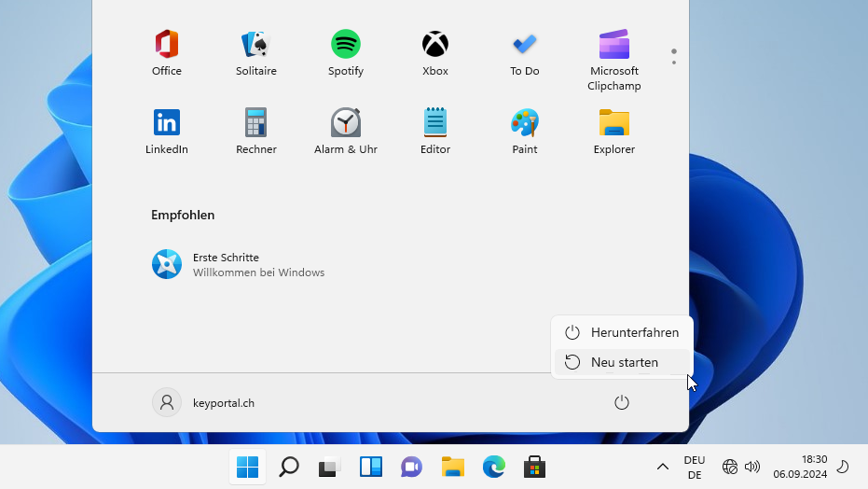Open the Office app
Image resolution: width=868 pixels, height=489 pixels.
tap(166, 53)
